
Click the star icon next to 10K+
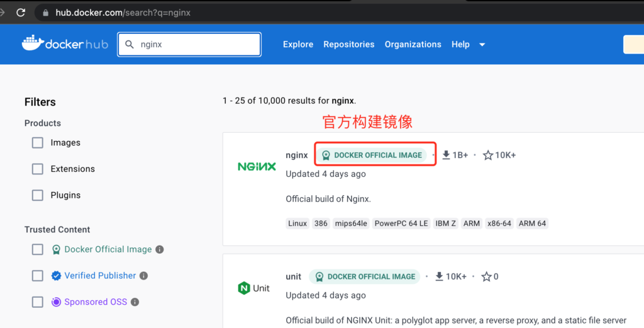pyautogui.click(x=487, y=155)
